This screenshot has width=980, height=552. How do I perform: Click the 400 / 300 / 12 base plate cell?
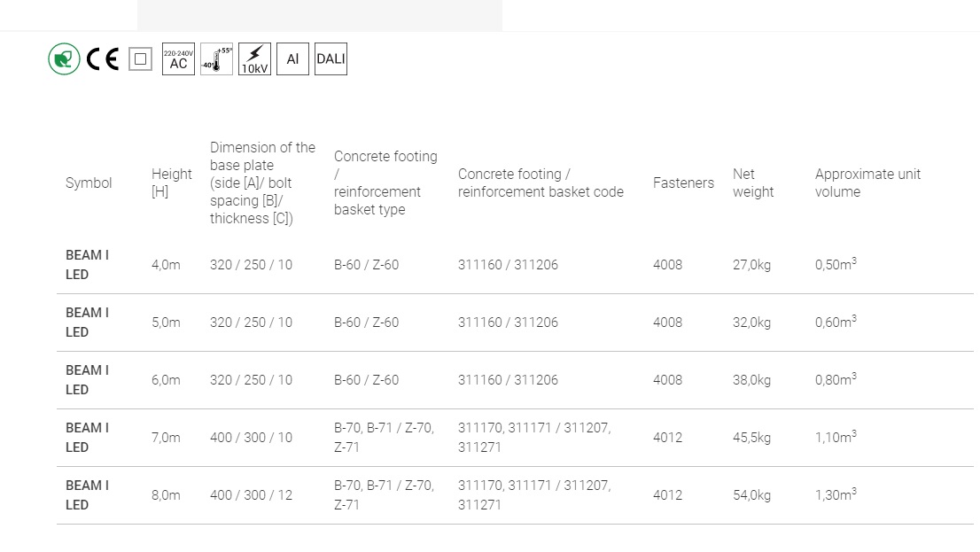(251, 495)
